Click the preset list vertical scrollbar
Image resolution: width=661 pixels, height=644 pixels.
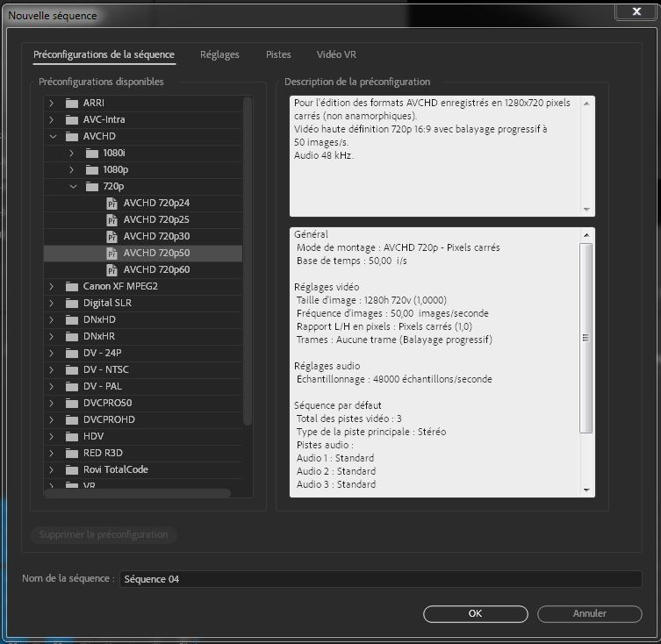[248, 261]
